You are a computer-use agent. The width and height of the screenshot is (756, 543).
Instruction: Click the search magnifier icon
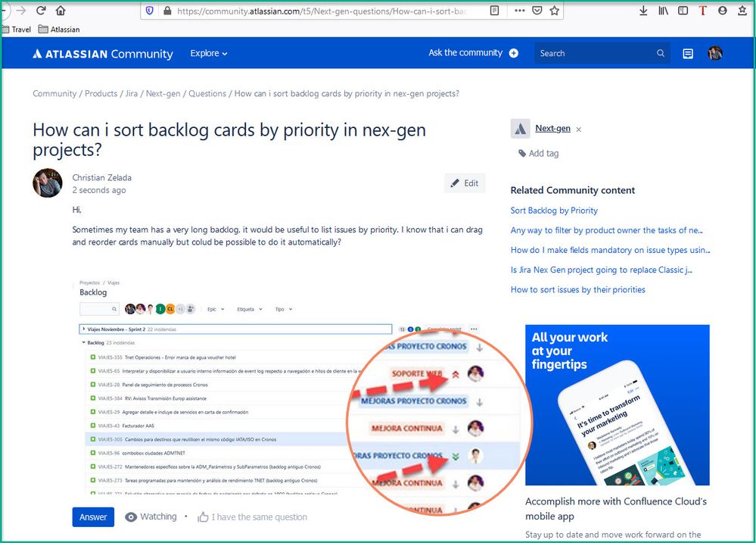(661, 53)
